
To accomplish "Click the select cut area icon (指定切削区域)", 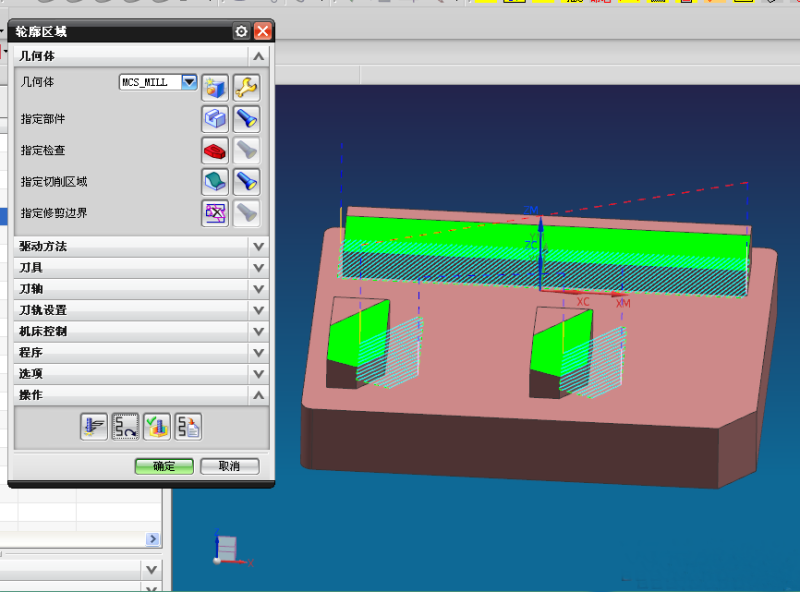I will pos(215,181).
